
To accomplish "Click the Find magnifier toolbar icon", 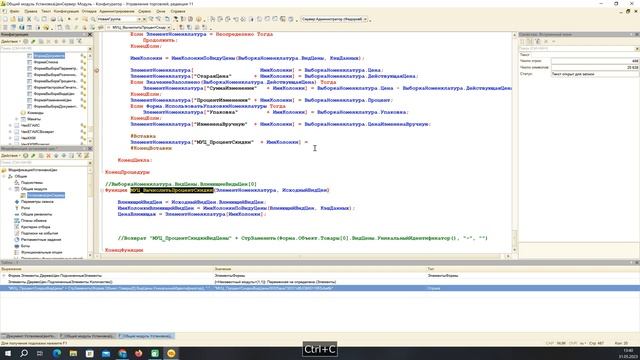I will [x=93, y=19].
